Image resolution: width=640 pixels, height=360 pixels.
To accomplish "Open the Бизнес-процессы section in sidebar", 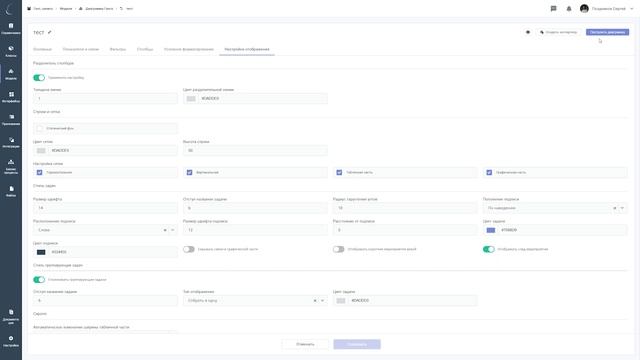I will (11, 167).
